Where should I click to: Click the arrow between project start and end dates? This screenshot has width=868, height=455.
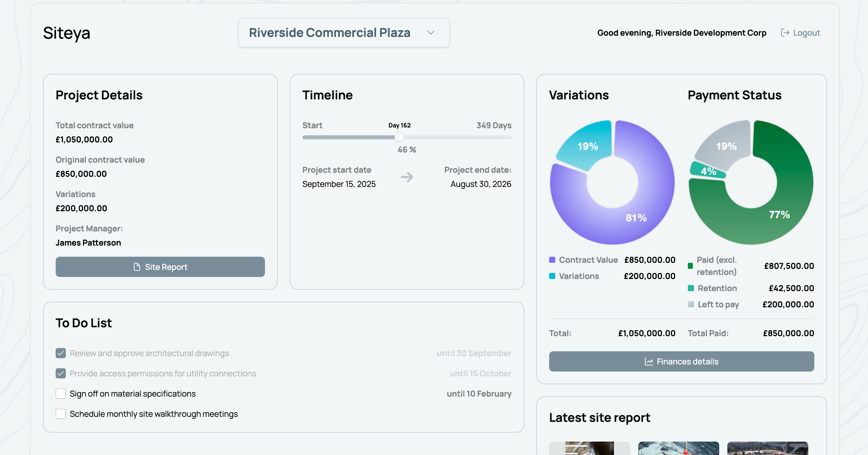[x=407, y=177]
